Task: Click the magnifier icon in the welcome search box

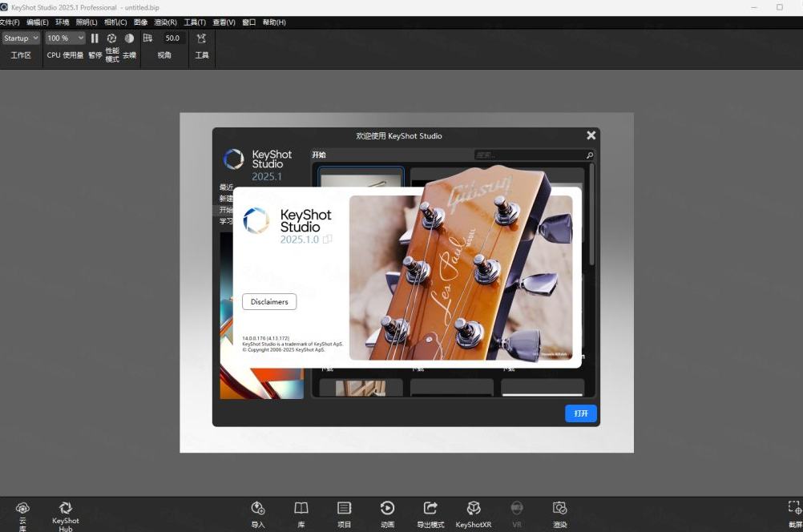Action: pos(590,155)
